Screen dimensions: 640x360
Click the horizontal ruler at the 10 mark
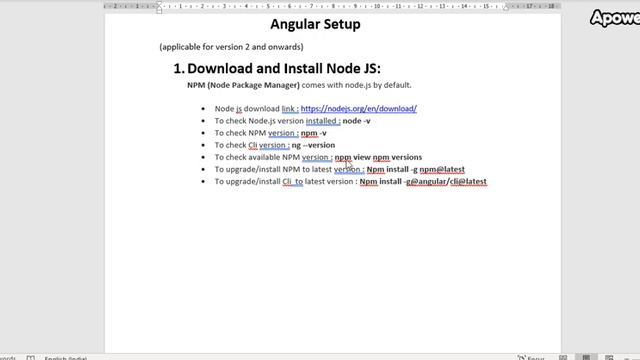[377, 6]
